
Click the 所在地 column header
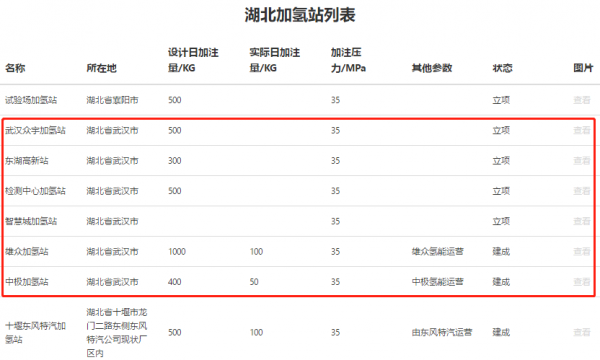coord(101,68)
